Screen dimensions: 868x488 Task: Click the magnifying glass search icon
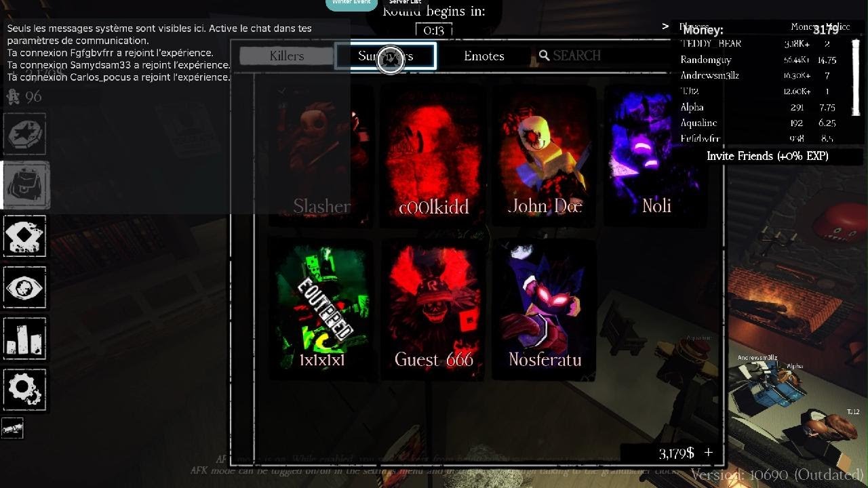pyautogui.click(x=544, y=56)
